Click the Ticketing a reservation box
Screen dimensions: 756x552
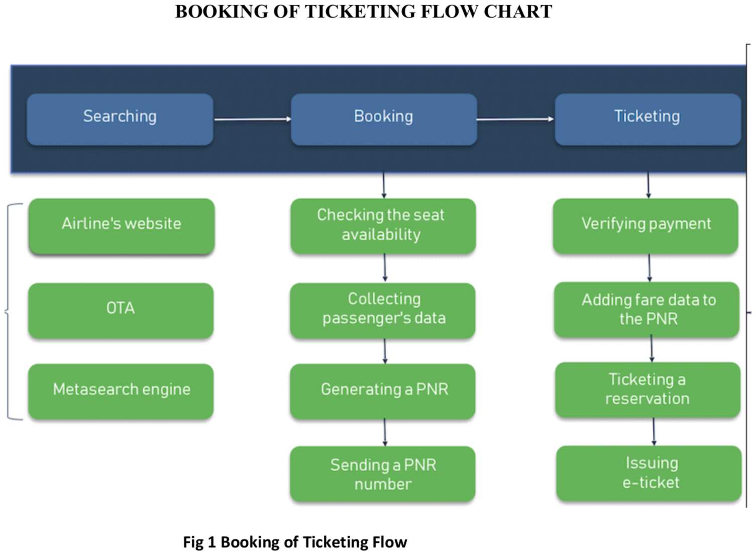click(x=647, y=390)
